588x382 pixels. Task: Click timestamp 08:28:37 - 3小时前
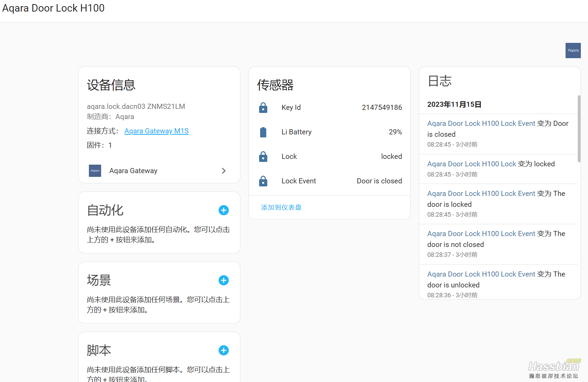pyautogui.click(x=452, y=255)
